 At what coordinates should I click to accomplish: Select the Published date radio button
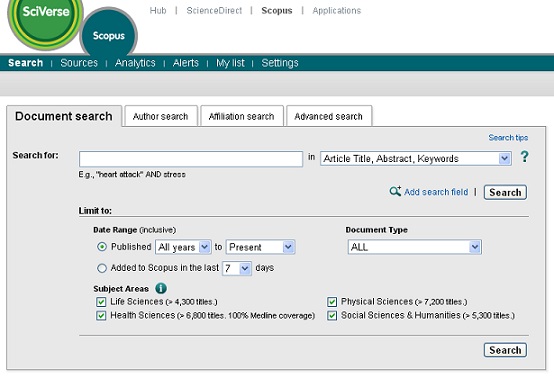[x=102, y=247]
